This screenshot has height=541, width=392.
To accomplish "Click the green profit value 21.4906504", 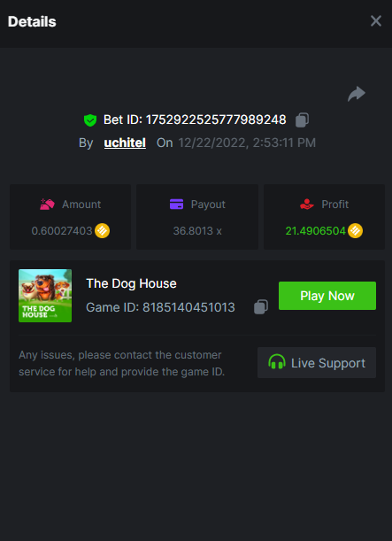I will click(x=316, y=231).
